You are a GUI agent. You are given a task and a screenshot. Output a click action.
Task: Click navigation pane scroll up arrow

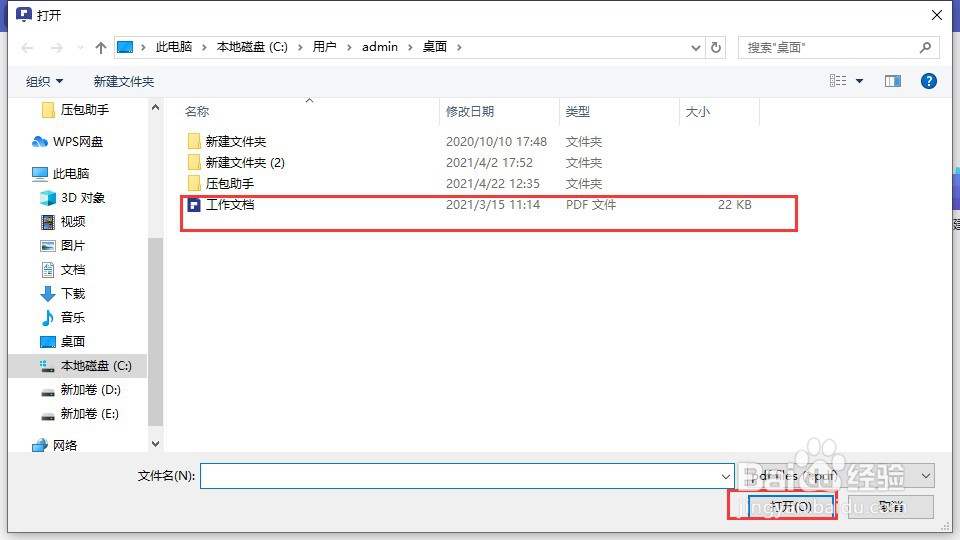[156, 107]
